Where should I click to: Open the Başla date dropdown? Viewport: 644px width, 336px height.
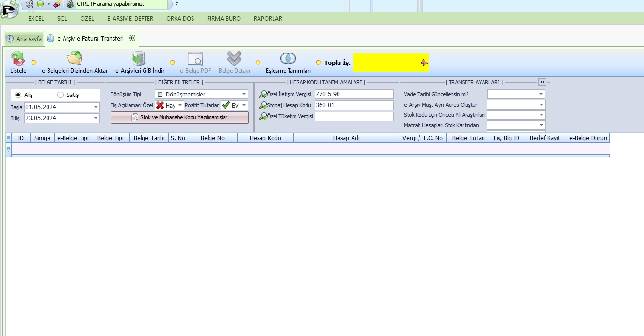96,107
